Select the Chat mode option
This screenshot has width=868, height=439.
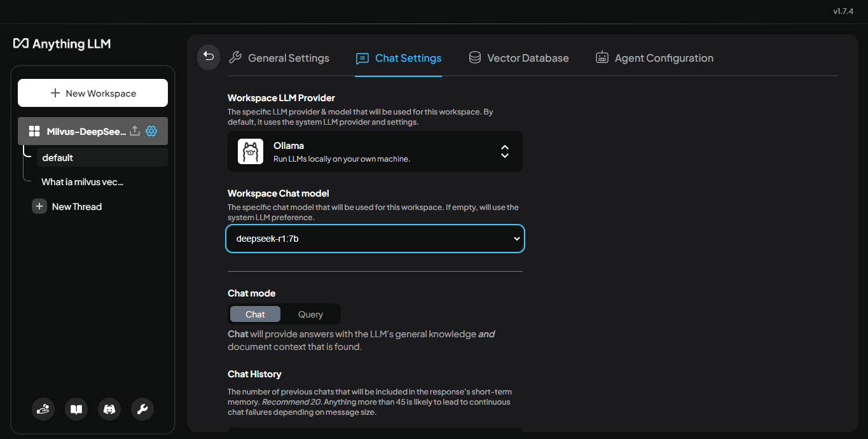coord(255,314)
